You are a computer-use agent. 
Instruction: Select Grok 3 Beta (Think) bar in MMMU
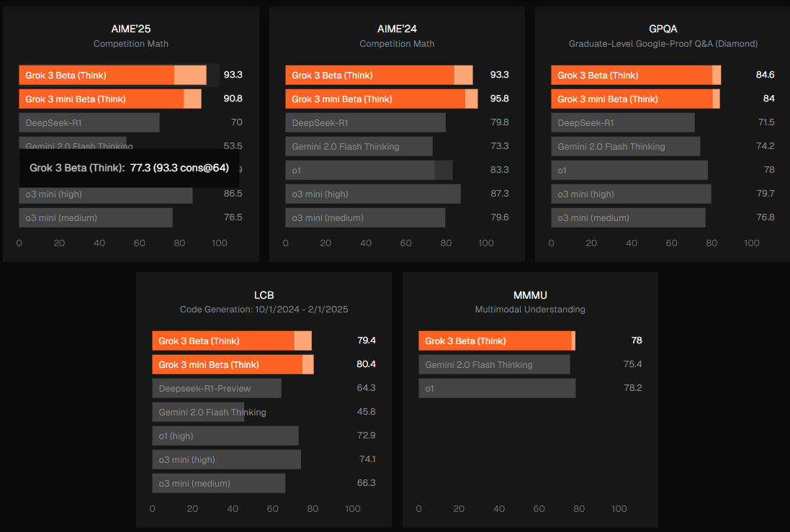pos(497,341)
